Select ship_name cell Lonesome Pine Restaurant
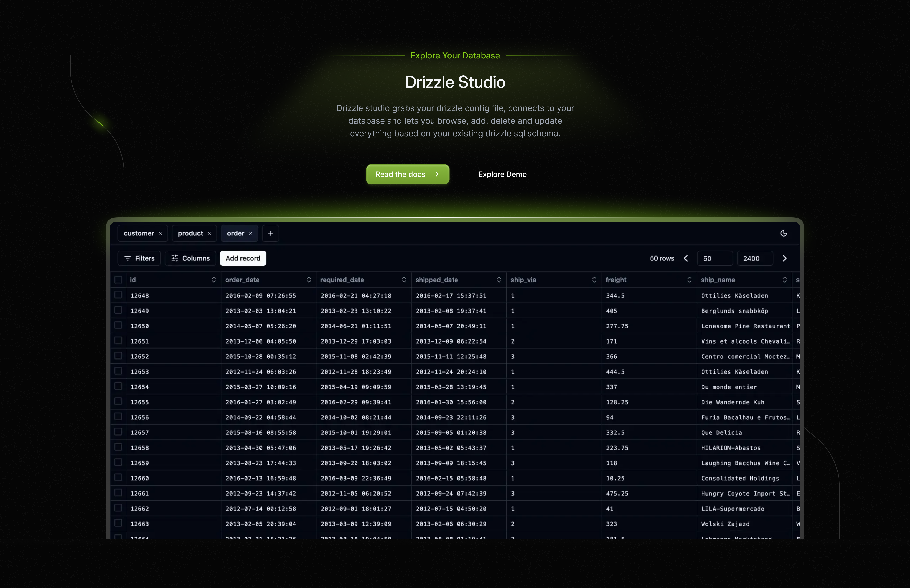The image size is (910, 588). coord(744,326)
